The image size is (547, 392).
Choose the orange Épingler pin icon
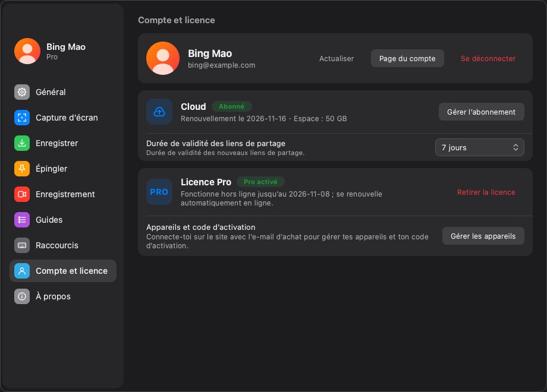click(x=22, y=169)
